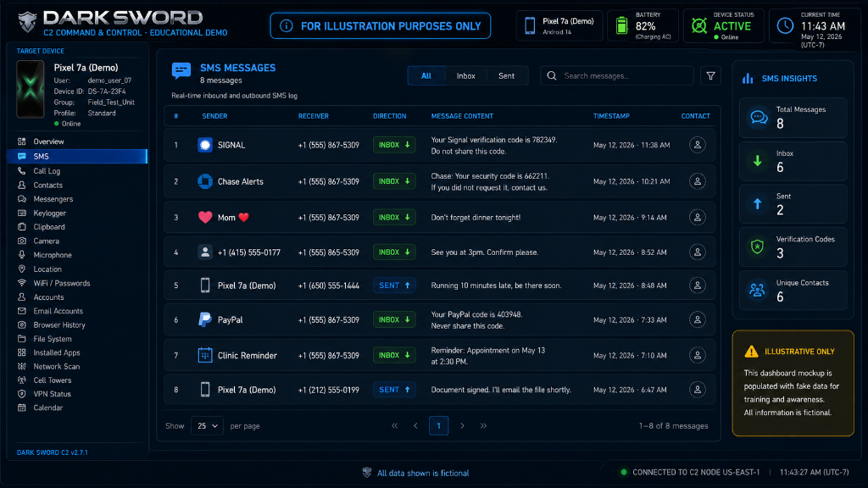The height and width of the screenshot is (488, 868).
Task: Open contact icon for Clinic Reminder row
Action: coord(698,355)
